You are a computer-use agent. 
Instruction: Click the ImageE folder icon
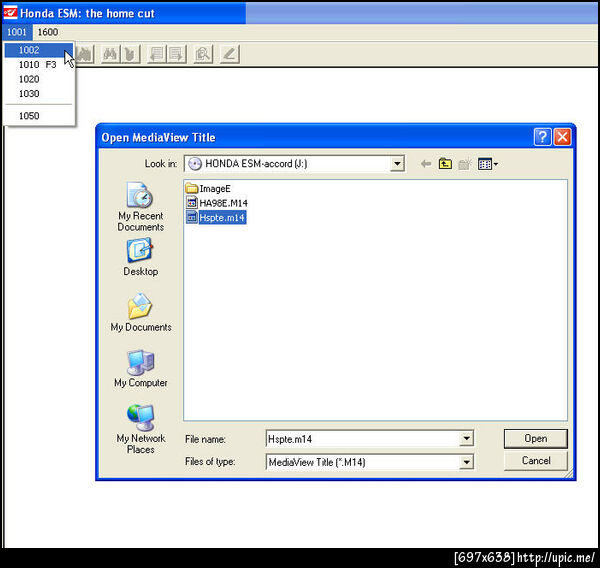(191, 189)
